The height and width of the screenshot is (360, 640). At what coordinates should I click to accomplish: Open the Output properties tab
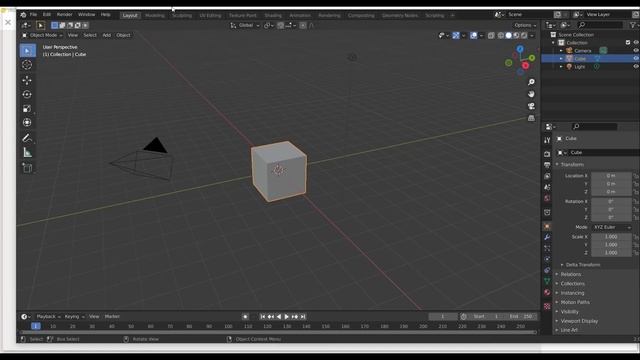coord(547,165)
